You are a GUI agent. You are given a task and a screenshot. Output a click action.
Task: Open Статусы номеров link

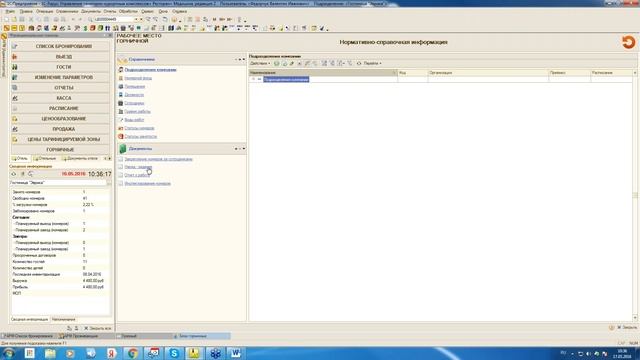(139, 128)
